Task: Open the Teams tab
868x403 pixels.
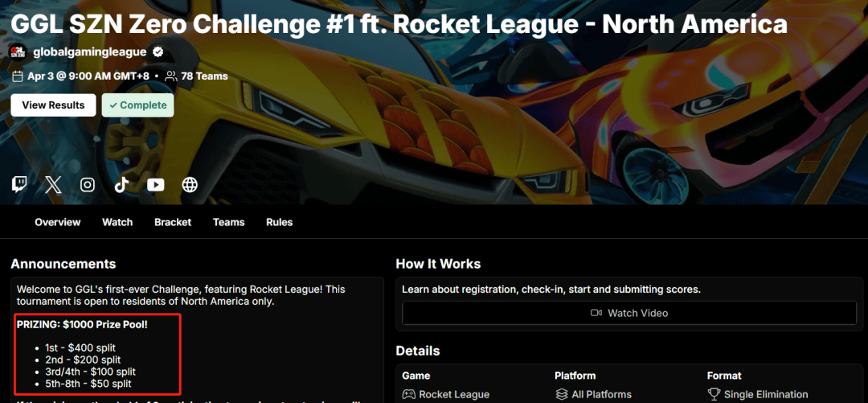Action: 228,222
